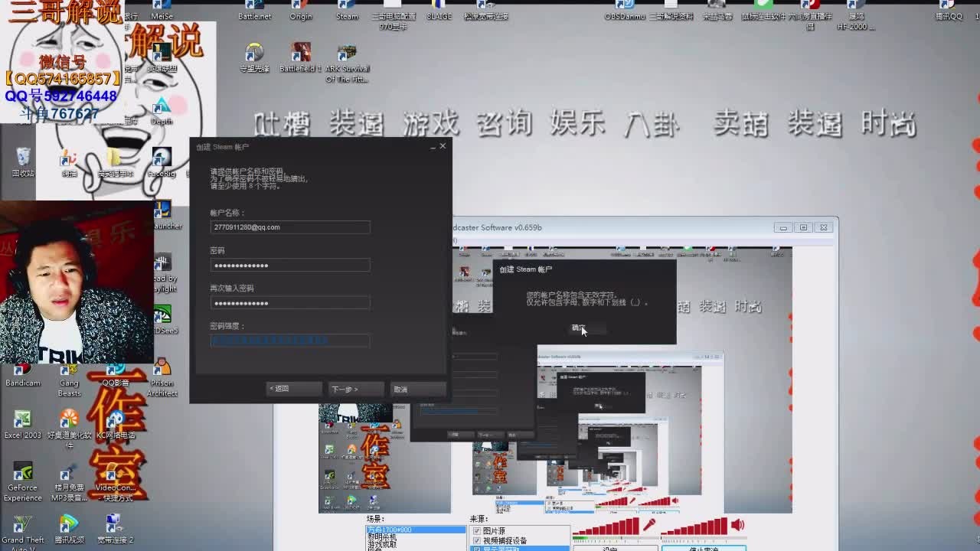Open the VideoCon 快捷方式 desktop icon
This screenshot has width=980, height=551.
click(x=115, y=482)
